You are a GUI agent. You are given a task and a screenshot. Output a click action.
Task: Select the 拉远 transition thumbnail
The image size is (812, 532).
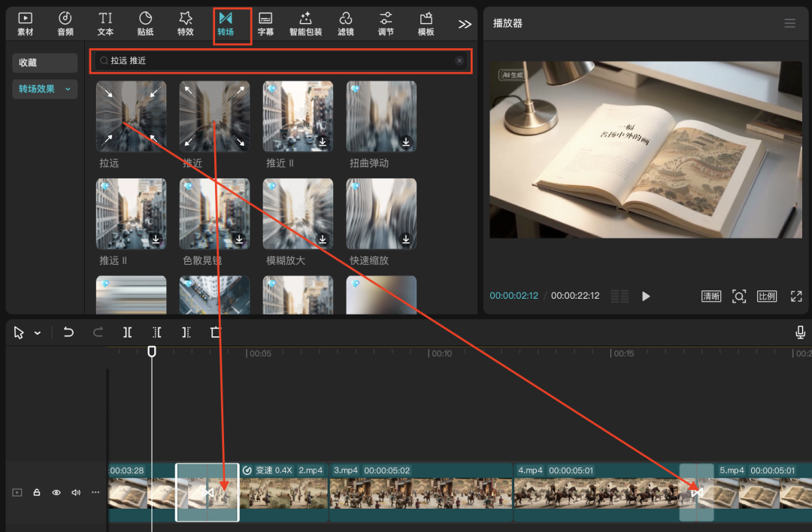coord(131,117)
